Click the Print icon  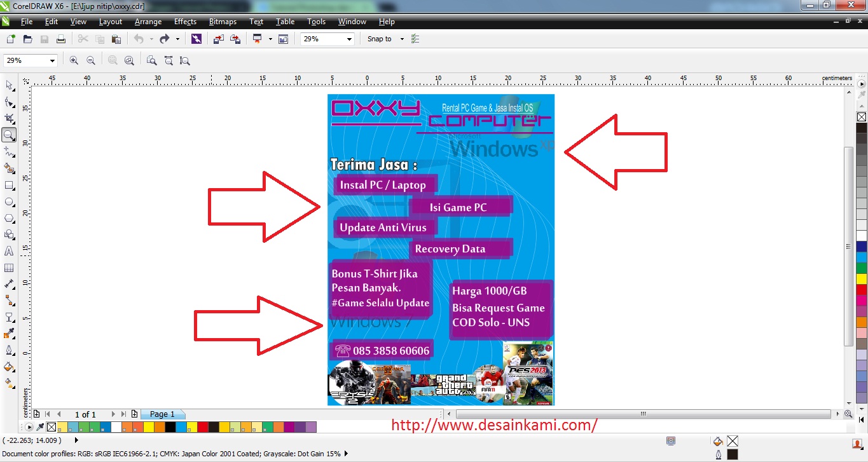[x=60, y=39]
